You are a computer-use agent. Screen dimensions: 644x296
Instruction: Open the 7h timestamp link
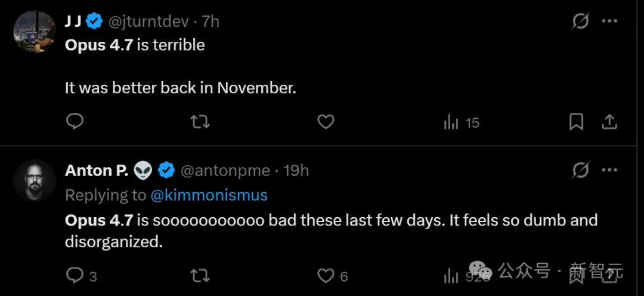coord(210,21)
